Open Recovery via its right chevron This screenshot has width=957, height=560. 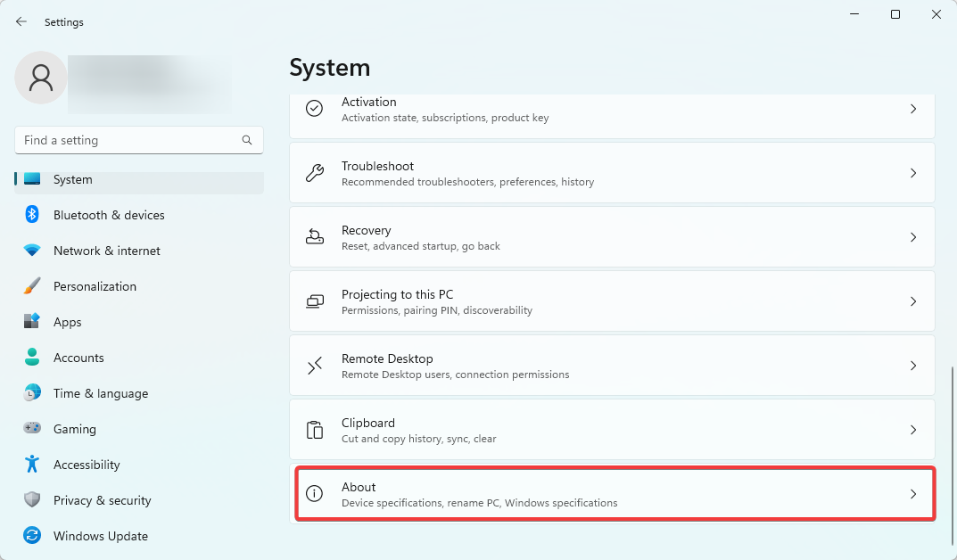(913, 237)
